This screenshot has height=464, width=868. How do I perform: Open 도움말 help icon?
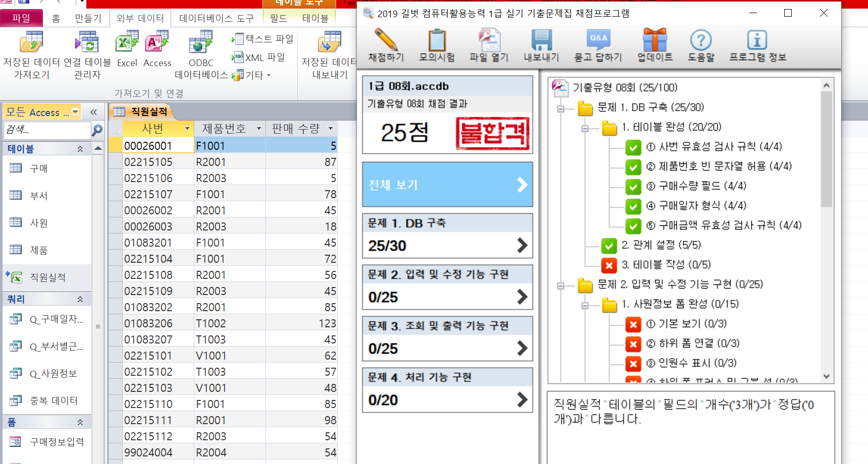[x=701, y=41]
